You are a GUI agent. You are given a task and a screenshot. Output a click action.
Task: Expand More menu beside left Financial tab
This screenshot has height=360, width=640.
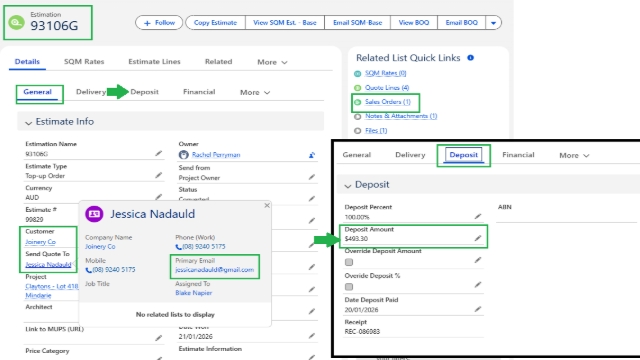[x=255, y=92]
